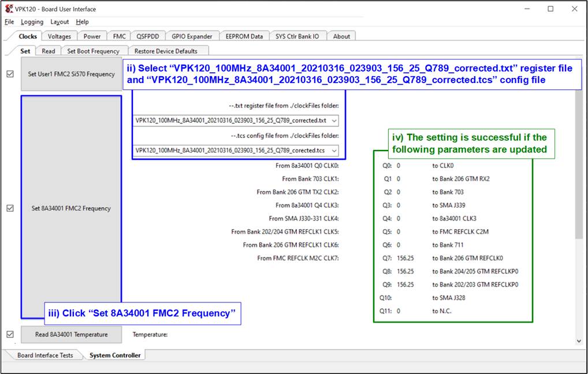Click the Q8 value 156.25

(x=405, y=271)
